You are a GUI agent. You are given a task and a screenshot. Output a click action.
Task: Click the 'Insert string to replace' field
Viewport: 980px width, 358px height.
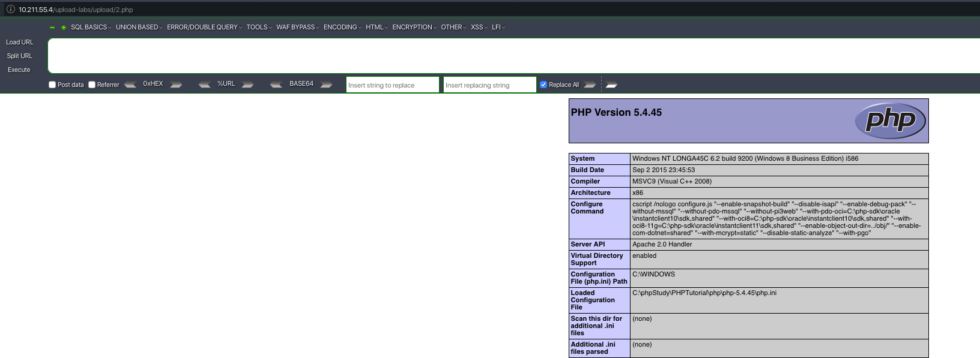point(393,85)
